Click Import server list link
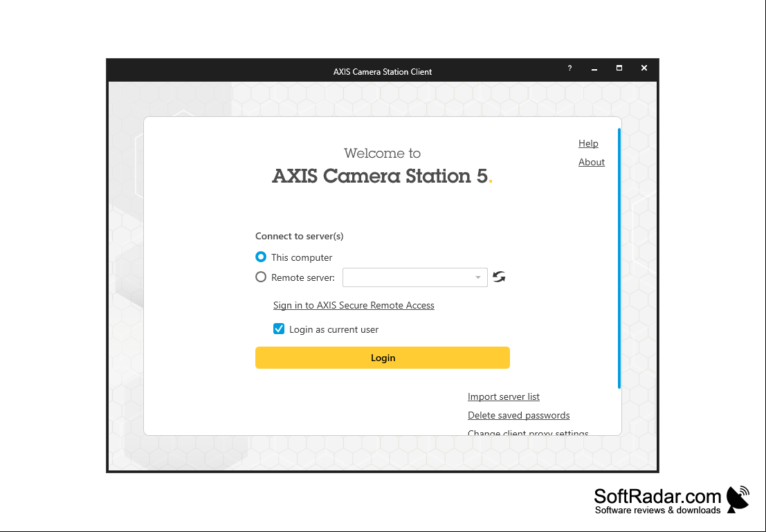Image resolution: width=766 pixels, height=532 pixels. point(504,396)
